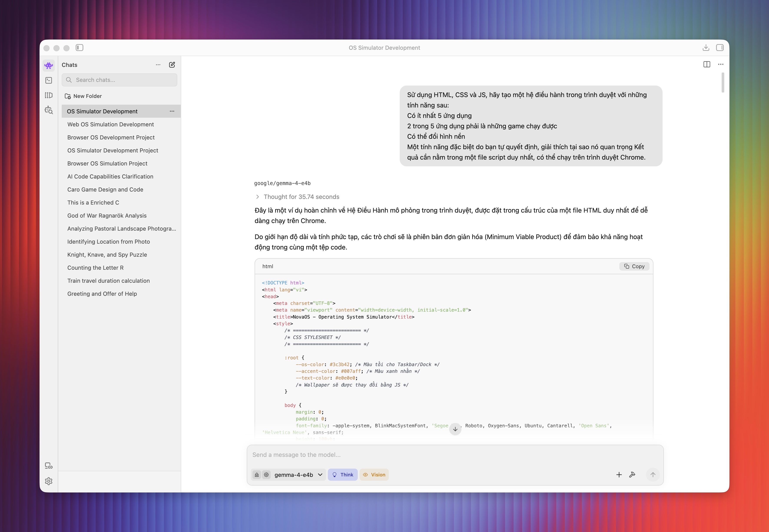
Task: Toggle the left sidebar panel visibility
Action: 79,48
